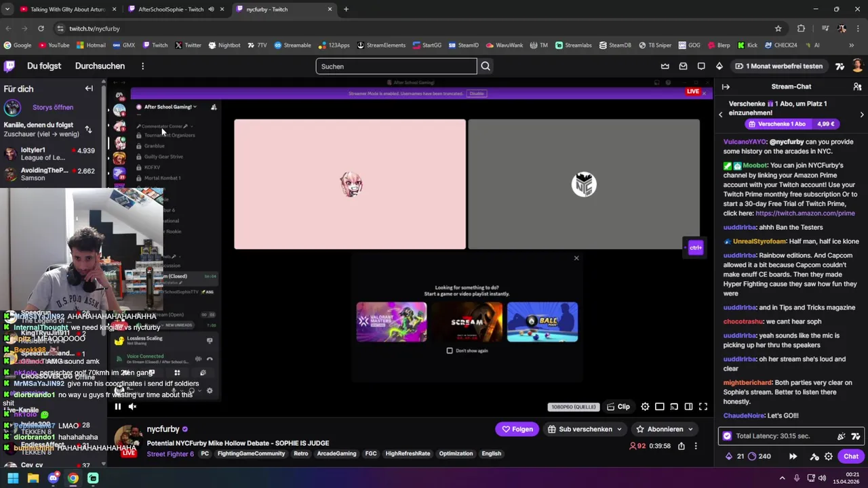868x488 pixels.
Task: Click the 7TV icon in the top bar
Action: coord(840,66)
